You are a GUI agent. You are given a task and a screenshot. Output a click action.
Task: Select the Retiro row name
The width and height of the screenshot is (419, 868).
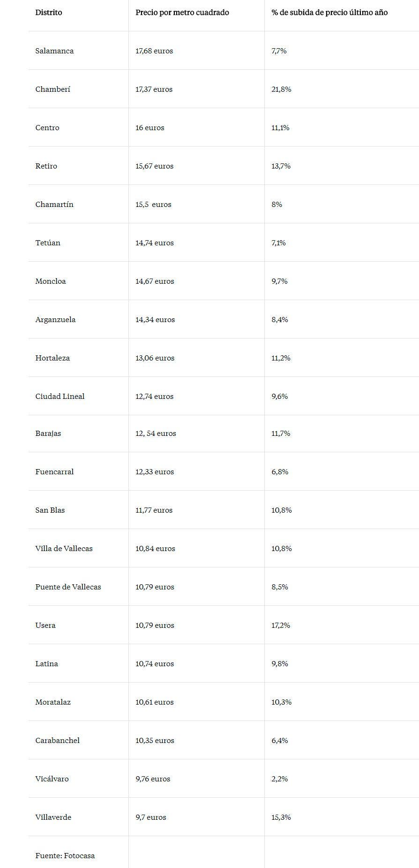(x=46, y=166)
